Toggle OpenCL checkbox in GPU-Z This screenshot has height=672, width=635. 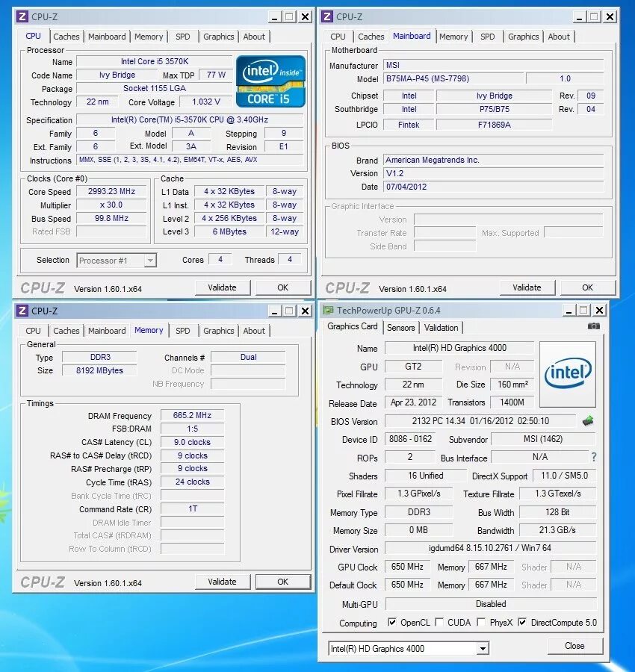click(391, 622)
